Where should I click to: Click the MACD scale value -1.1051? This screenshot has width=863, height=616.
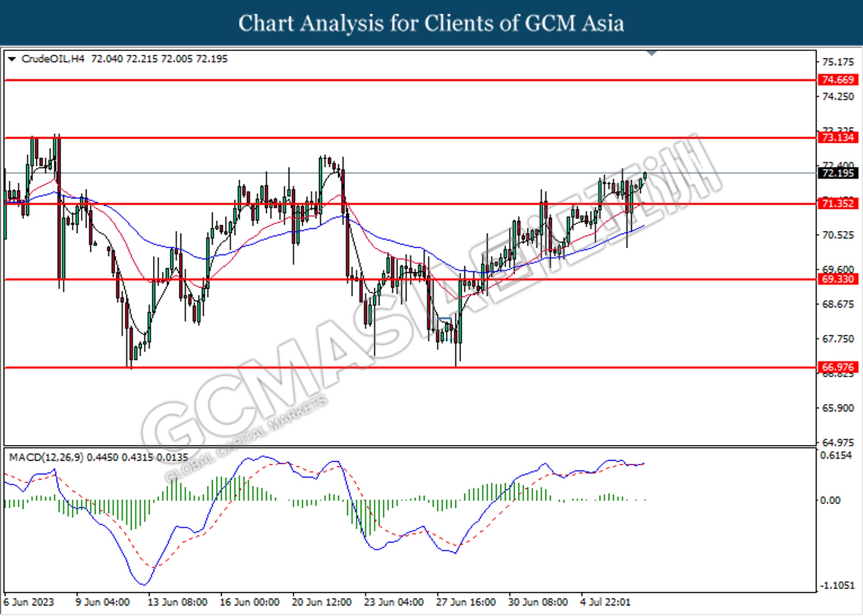tap(837, 585)
